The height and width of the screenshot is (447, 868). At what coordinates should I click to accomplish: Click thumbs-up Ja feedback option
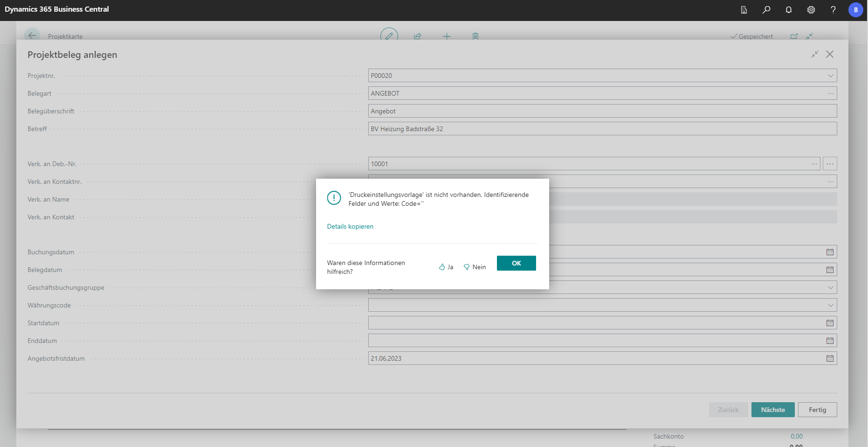tap(446, 267)
